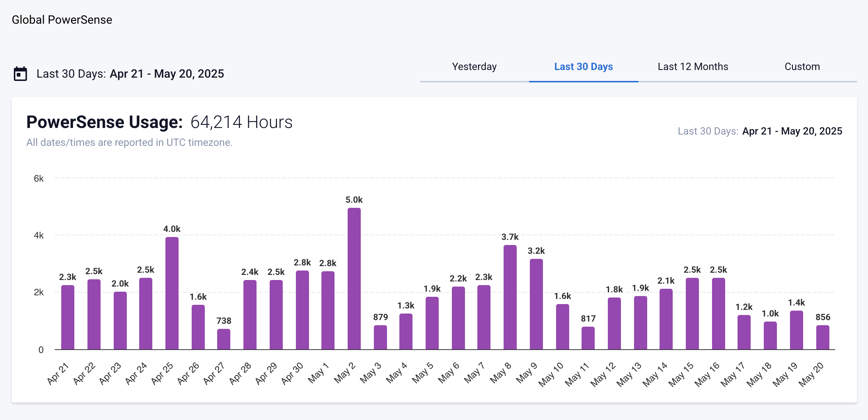
Task: Click the PowerSense Usage heading
Action: pos(105,122)
